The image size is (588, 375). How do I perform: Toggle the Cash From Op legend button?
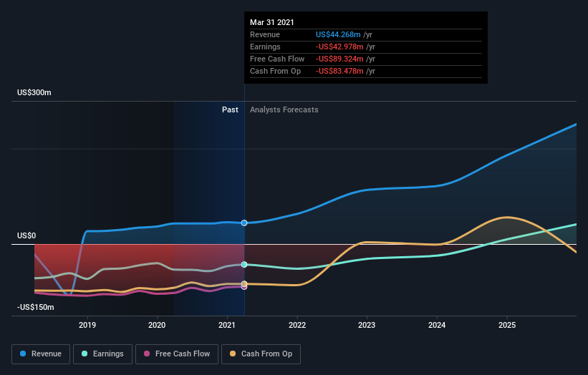(261, 354)
